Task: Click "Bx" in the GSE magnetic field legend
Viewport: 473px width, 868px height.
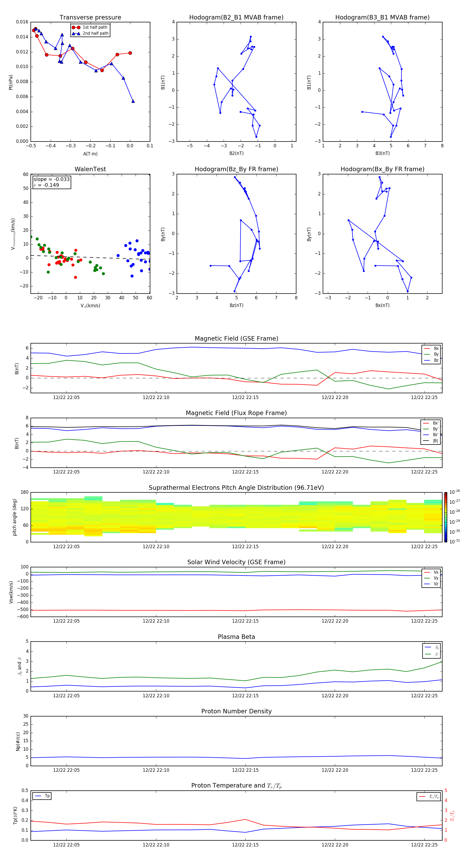Action: click(x=436, y=349)
